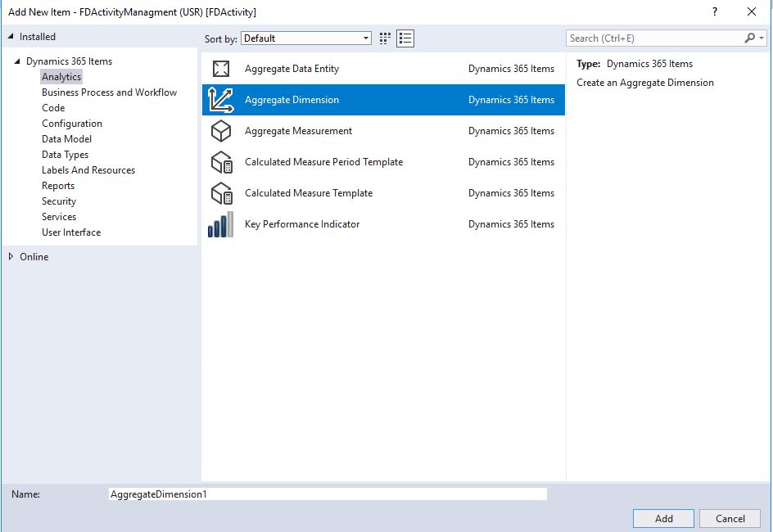The height and width of the screenshot is (532, 773).
Task: Select the Security category
Action: 59,201
